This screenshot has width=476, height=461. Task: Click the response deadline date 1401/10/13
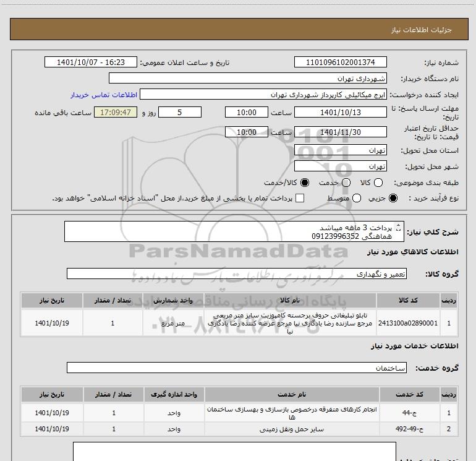(x=340, y=112)
